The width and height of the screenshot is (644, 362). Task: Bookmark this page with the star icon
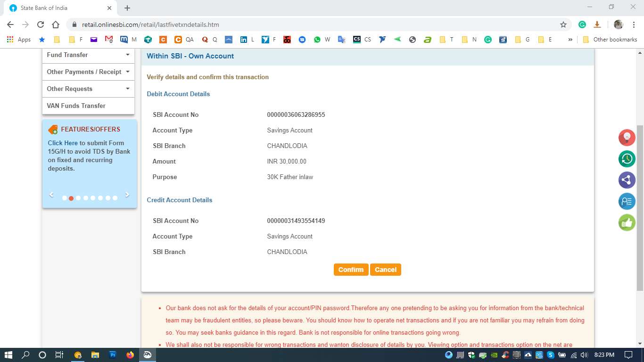click(563, 25)
